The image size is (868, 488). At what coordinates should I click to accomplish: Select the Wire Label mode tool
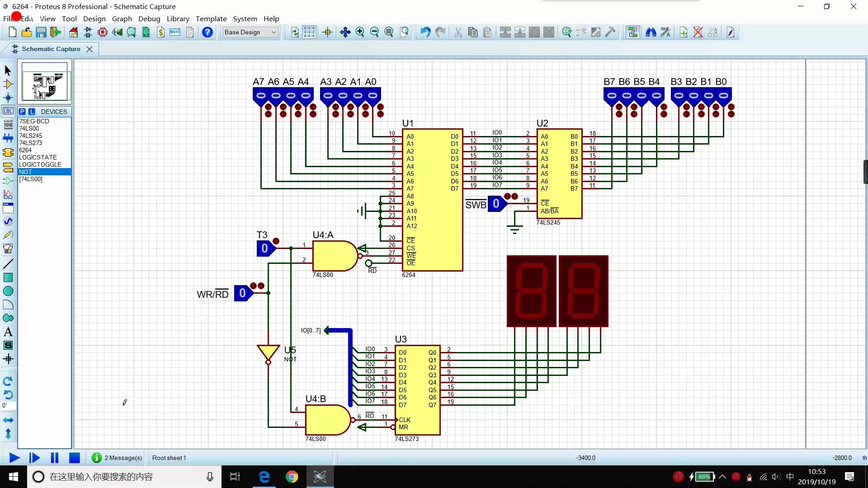coord(8,111)
